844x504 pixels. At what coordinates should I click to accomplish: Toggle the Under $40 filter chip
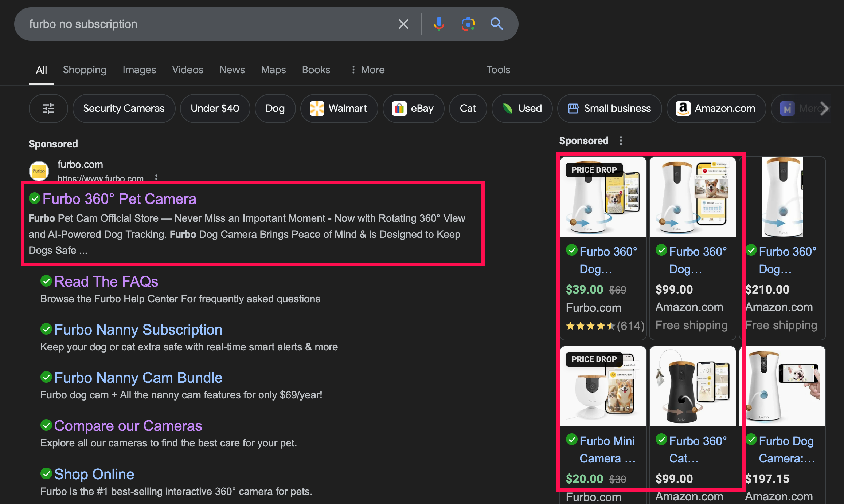pyautogui.click(x=215, y=109)
